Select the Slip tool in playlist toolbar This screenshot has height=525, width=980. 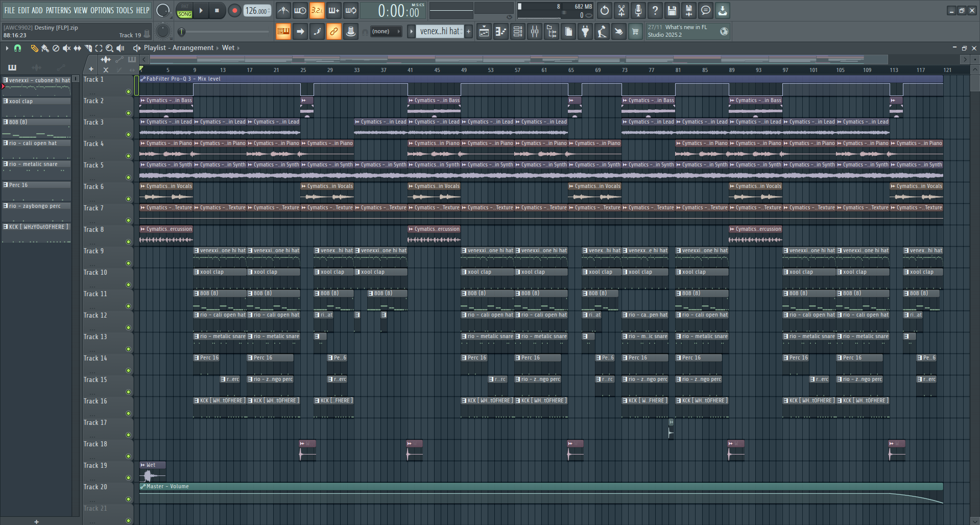point(77,48)
